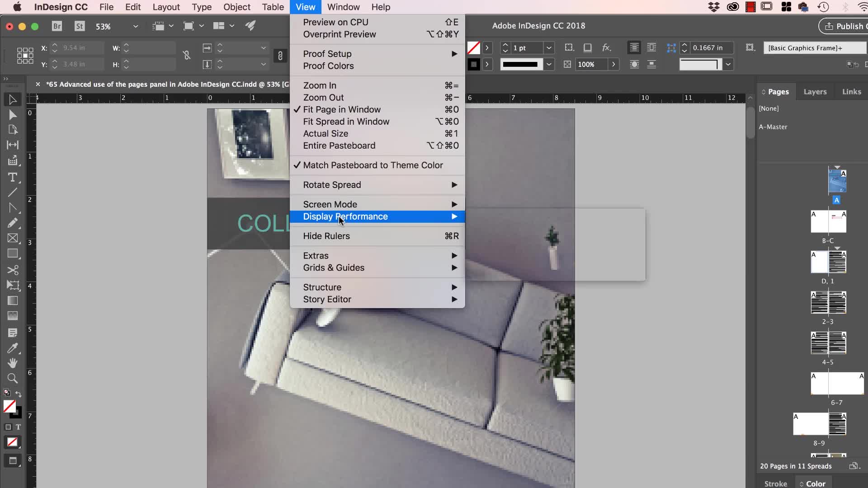Open stroke weight 1 pt dropdown

549,47
